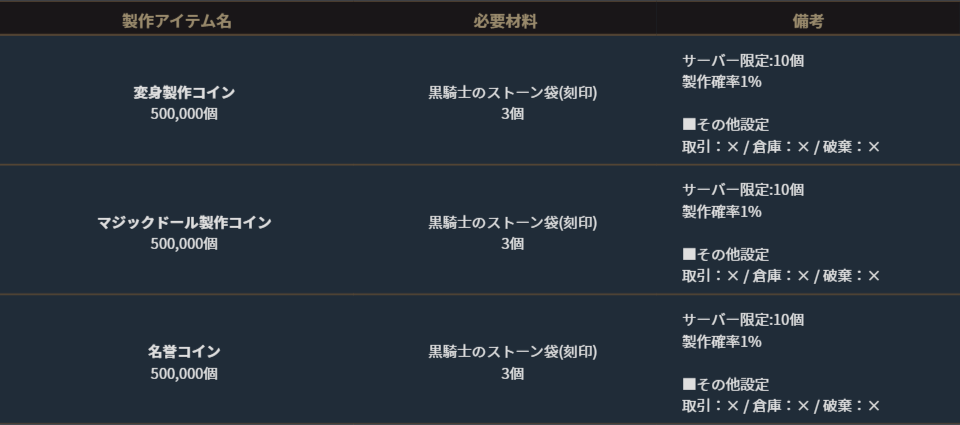This screenshot has width=960, height=425.
Task: Click the 500,000個 quantity under 変身製作コイン
Action: point(183,114)
